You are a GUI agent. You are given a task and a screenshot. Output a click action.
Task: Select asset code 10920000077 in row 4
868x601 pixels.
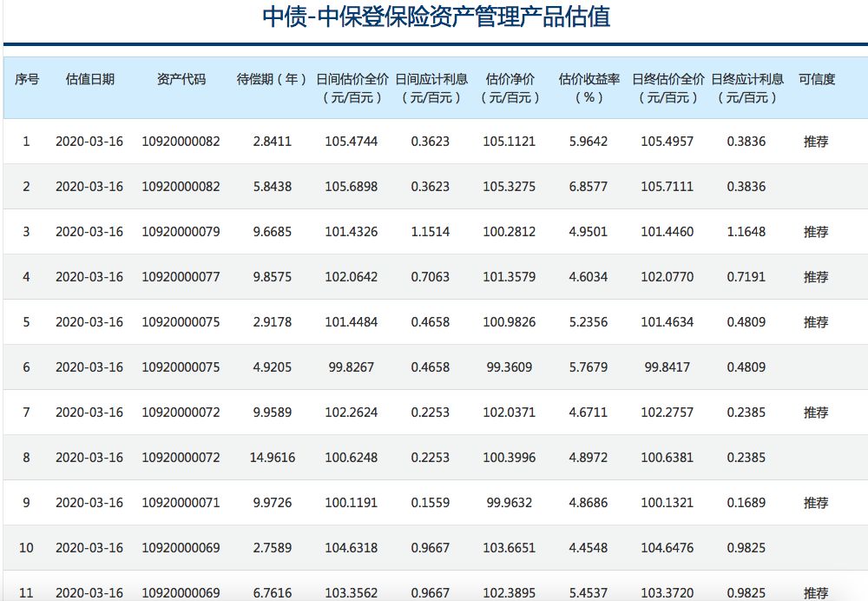coord(181,277)
